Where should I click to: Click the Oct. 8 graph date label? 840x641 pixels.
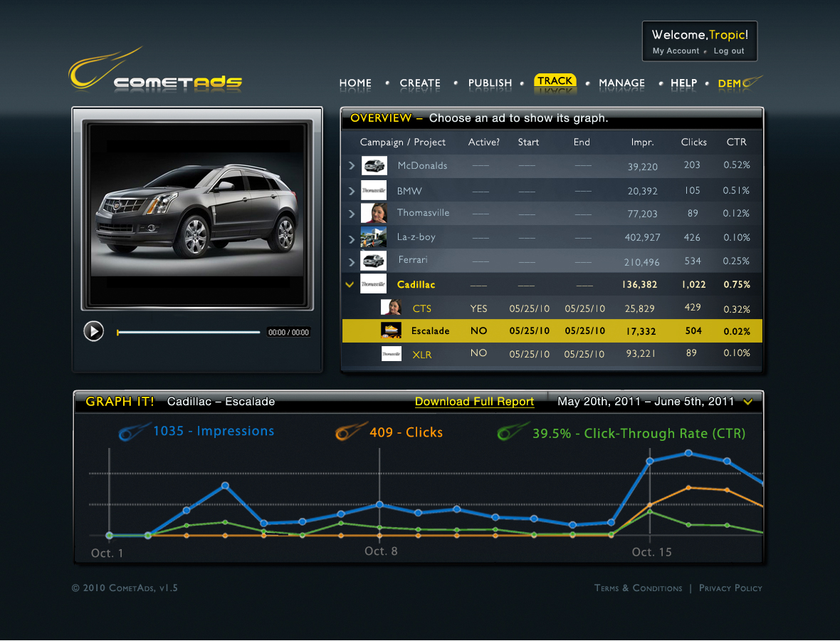pyautogui.click(x=381, y=551)
